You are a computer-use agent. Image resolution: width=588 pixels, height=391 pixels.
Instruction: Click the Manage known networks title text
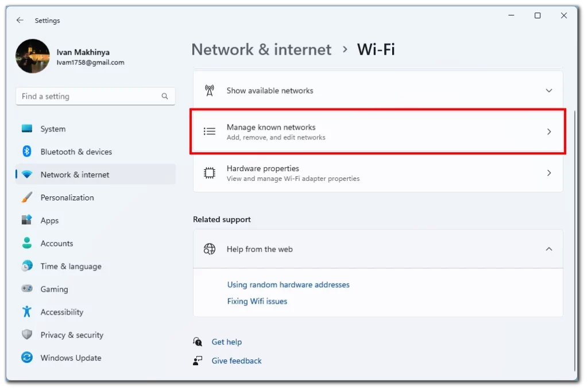click(271, 127)
